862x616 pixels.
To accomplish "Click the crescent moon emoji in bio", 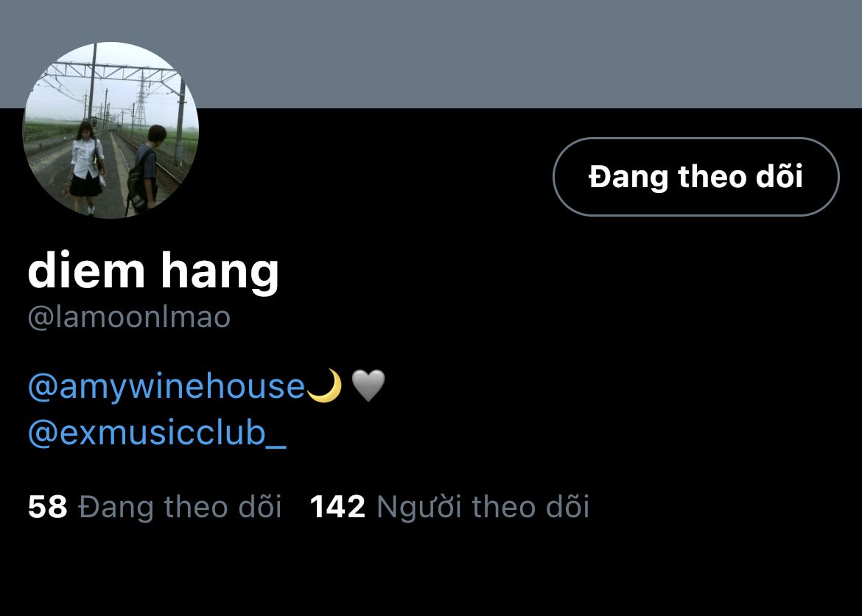I will click(x=324, y=385).
